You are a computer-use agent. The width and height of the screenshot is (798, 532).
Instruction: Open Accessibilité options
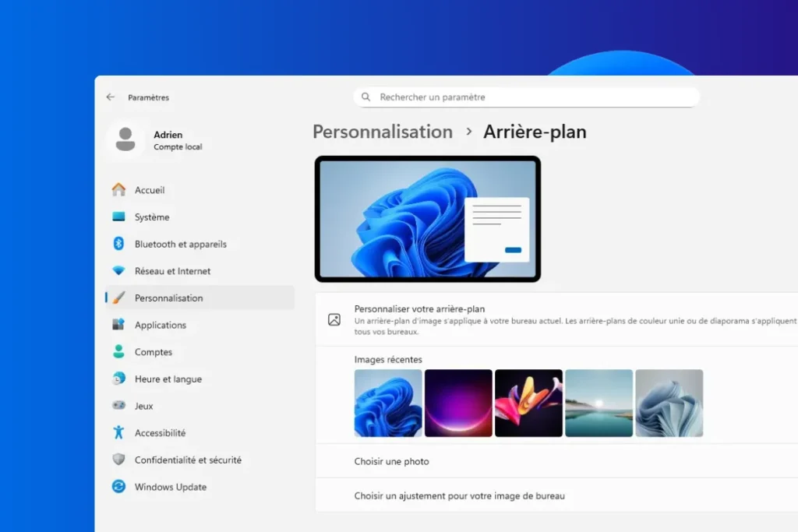click(x=162, y=432)
